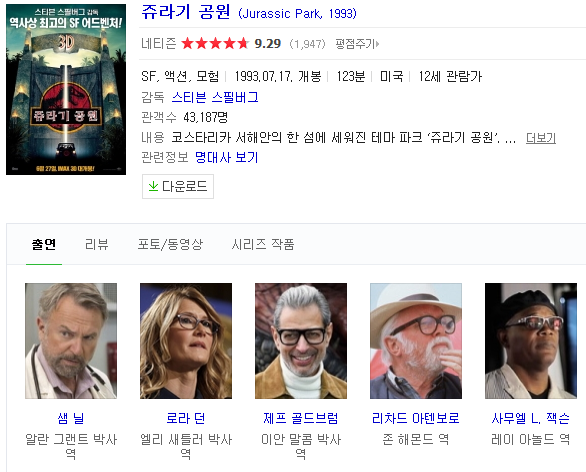Click the 로라 던 actor photo

coord(186,341)
